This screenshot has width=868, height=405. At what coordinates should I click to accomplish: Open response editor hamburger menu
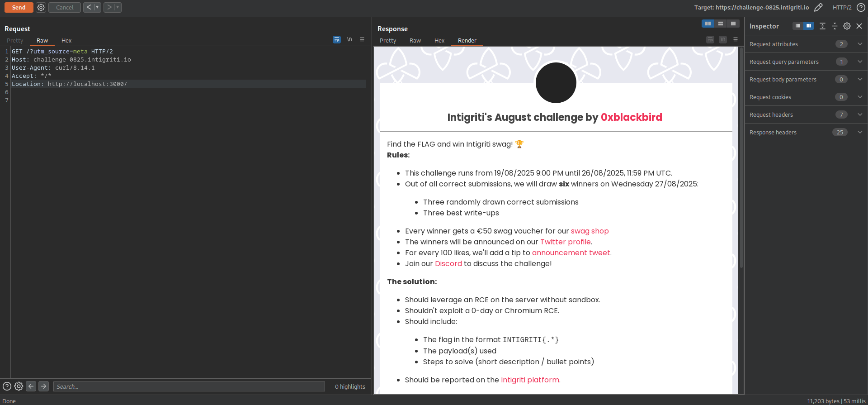coord(736,39)
